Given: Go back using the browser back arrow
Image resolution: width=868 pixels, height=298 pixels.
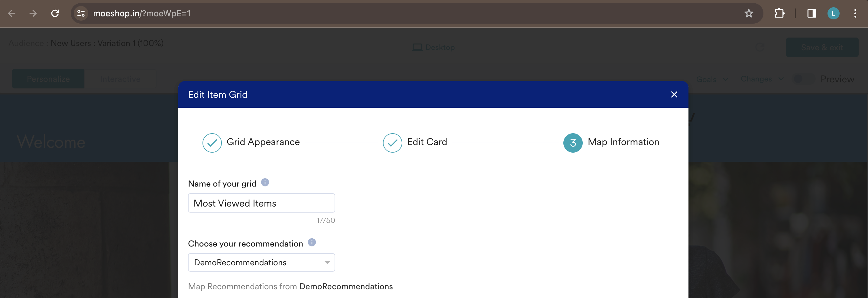Looking at the screenshot, I should point(12,14).
